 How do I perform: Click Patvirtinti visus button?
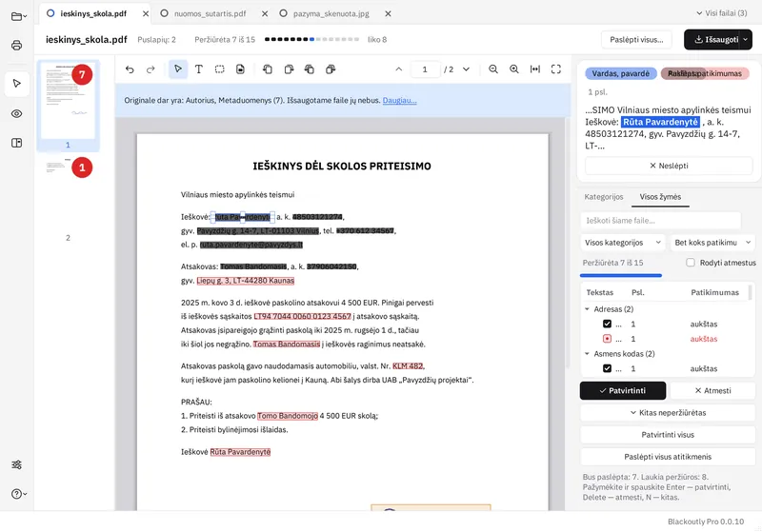tap(668, 434)
